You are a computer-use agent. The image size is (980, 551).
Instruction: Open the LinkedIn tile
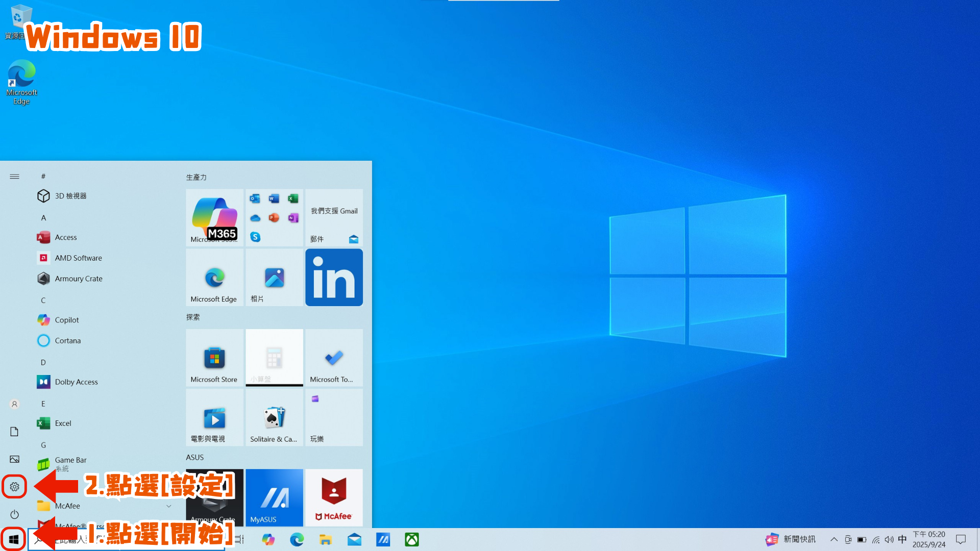(334, 278)
